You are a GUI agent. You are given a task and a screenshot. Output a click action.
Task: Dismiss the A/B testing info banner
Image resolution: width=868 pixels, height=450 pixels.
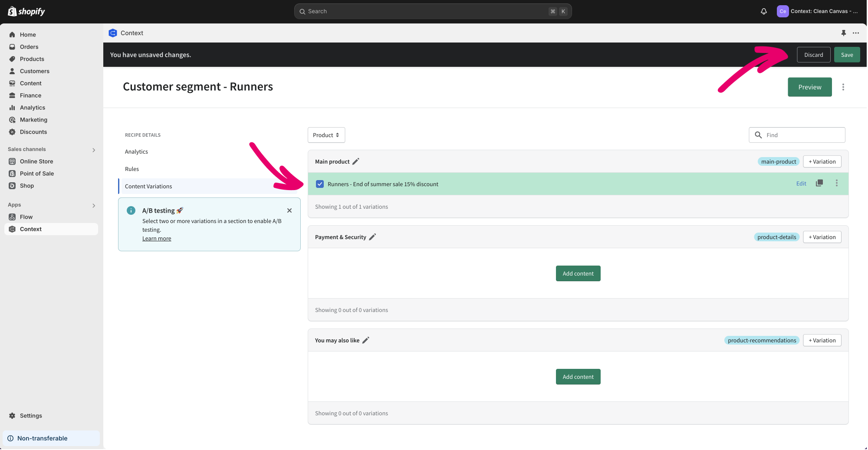click(x=289, y=210)
